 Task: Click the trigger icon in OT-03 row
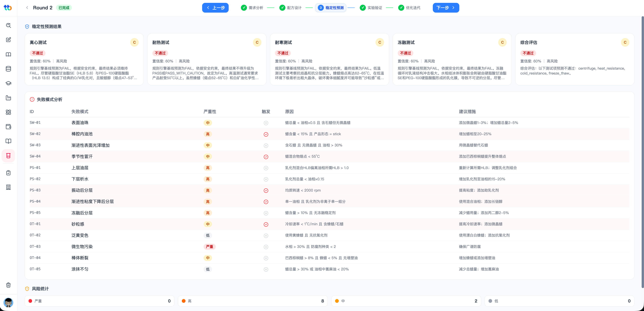point(266,247)
